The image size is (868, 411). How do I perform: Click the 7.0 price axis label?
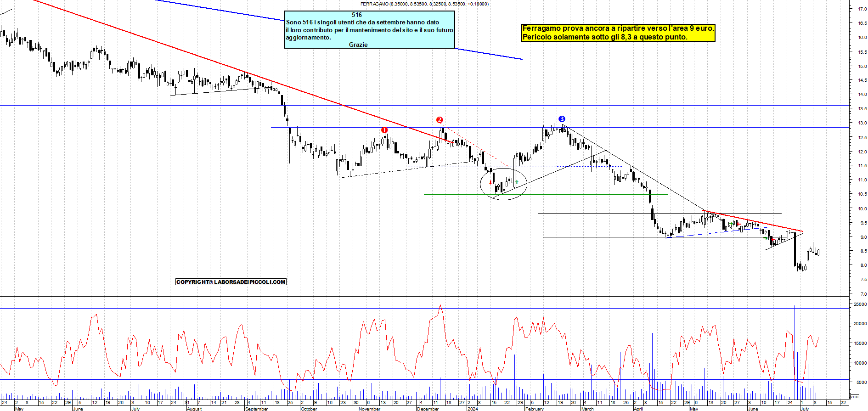coord(862,294)
